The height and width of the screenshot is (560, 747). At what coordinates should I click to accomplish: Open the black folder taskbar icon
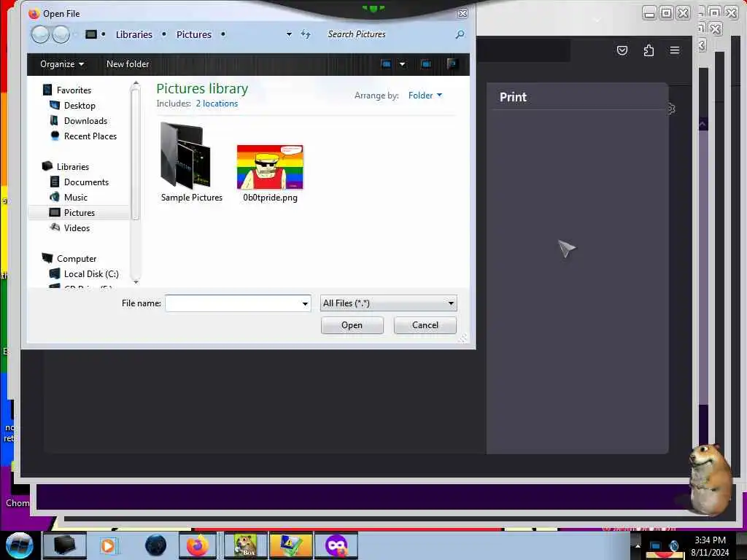(x=64, y=545)
